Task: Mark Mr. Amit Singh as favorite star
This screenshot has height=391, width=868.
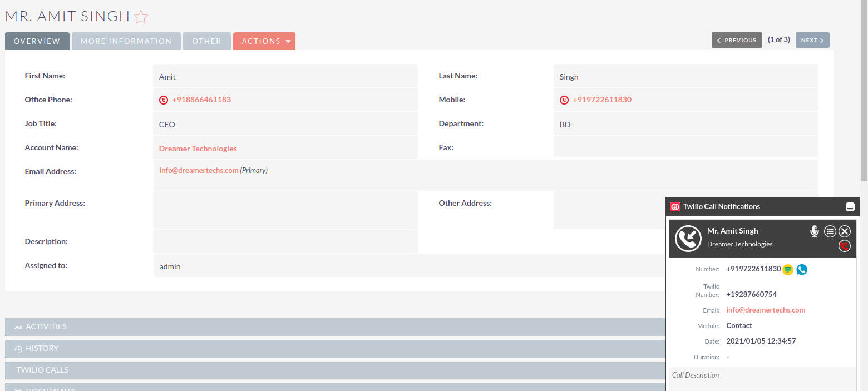Action: point(141,17)
